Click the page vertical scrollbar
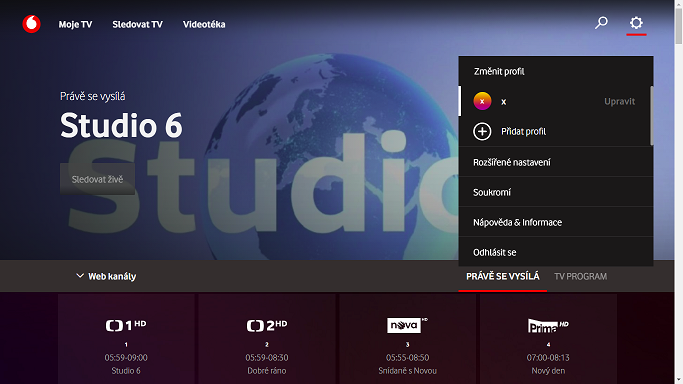The width and height of the screenshot is (683, 384). [x=678, y=26]
